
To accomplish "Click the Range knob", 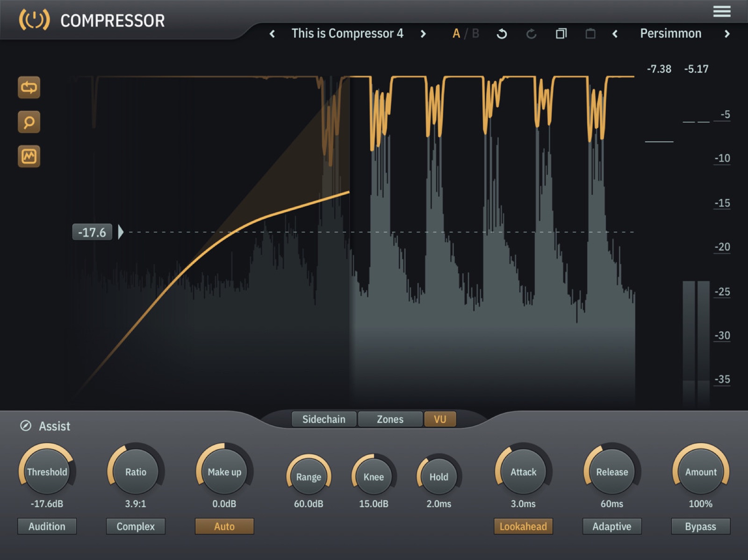I will 309,476.
